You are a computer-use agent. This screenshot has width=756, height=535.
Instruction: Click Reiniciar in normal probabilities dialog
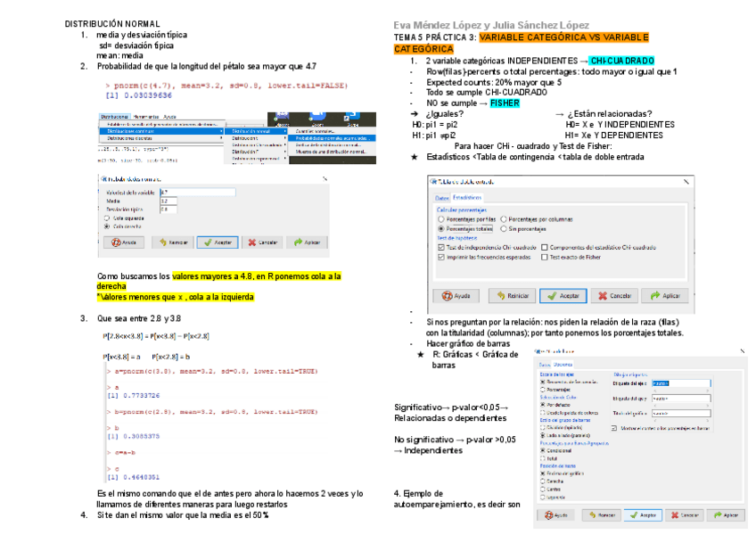173,243
